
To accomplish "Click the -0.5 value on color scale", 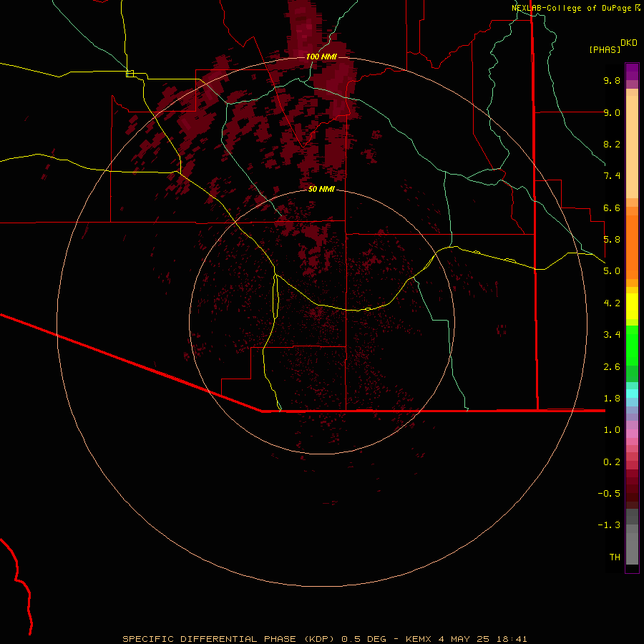I will (609, 494).
